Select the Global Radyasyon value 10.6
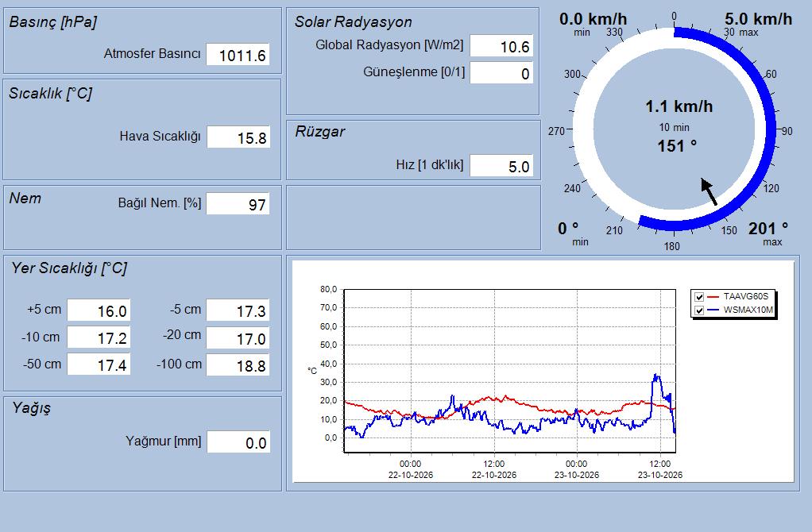 501,46
